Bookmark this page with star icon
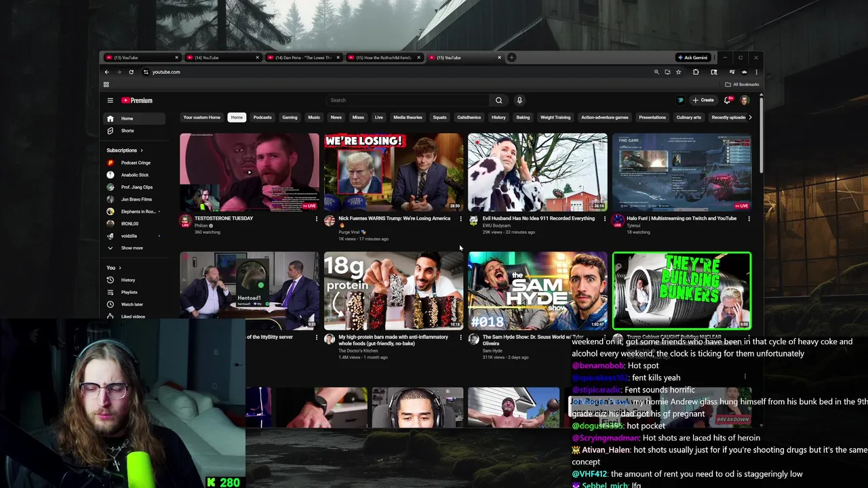The image size is (868, 488). 678,72
